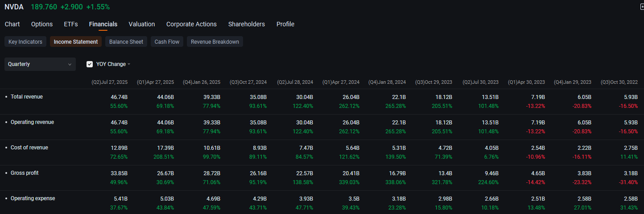Click the (Q1)Apr 27, 2024 column header
Image resolution: width=644 pixels, height=214 pixels.
[341, 82]
